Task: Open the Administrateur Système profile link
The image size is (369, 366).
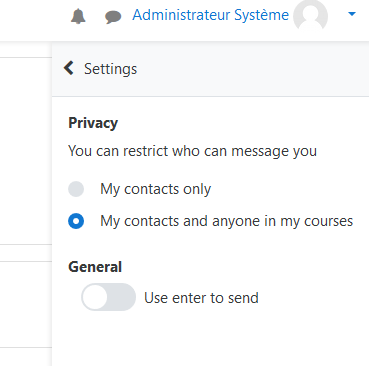Action: 210,15
